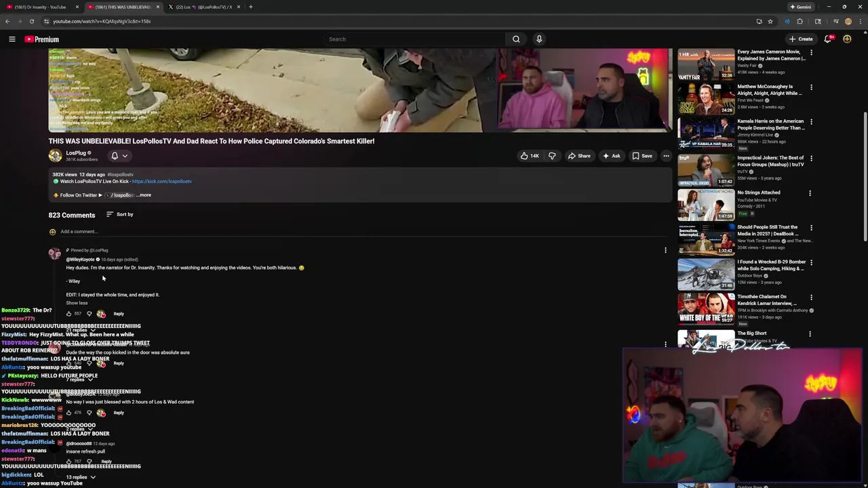Reload the page with the refresh icon
This screenshot has width=868, height=488.
[31, 21]
